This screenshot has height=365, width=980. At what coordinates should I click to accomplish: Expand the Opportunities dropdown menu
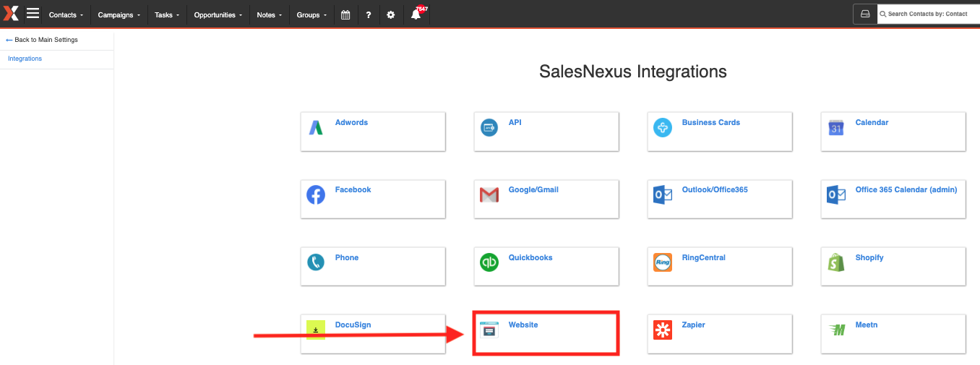pos(218,14)
